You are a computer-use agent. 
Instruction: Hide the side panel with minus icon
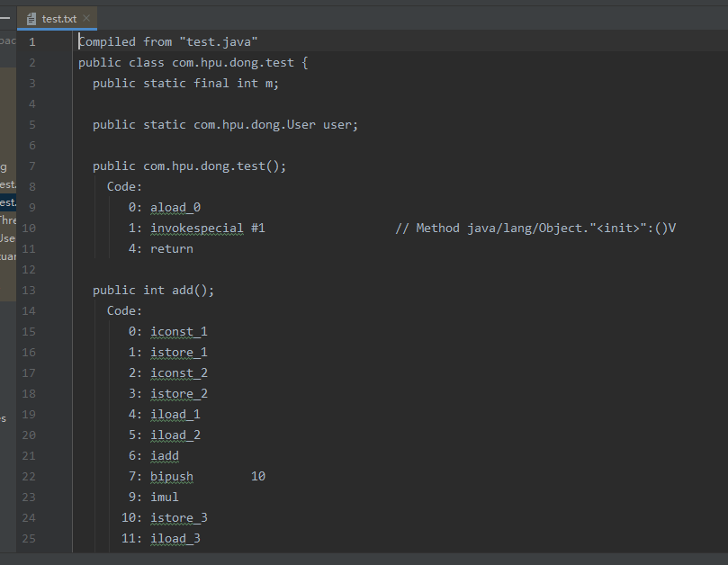4,19
